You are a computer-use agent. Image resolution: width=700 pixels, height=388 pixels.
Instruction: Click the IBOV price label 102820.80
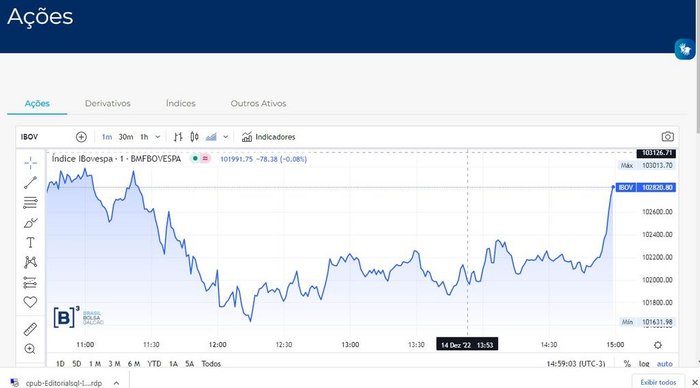(x=646, y=188)
